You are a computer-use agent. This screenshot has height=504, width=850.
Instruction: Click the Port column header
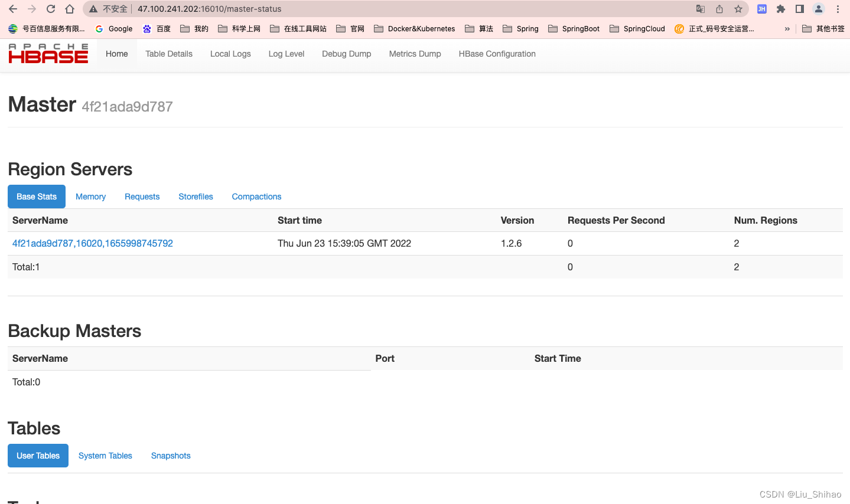385,358
